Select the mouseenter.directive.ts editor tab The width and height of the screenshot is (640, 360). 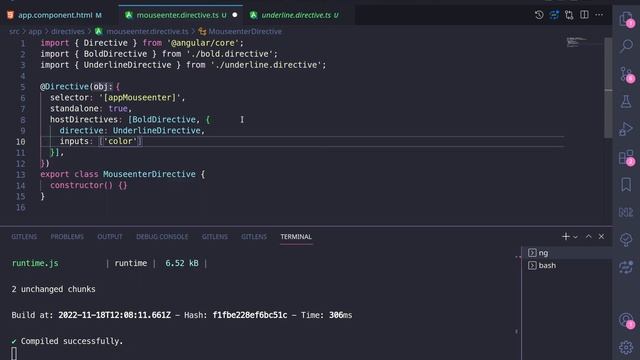point(181,15)
